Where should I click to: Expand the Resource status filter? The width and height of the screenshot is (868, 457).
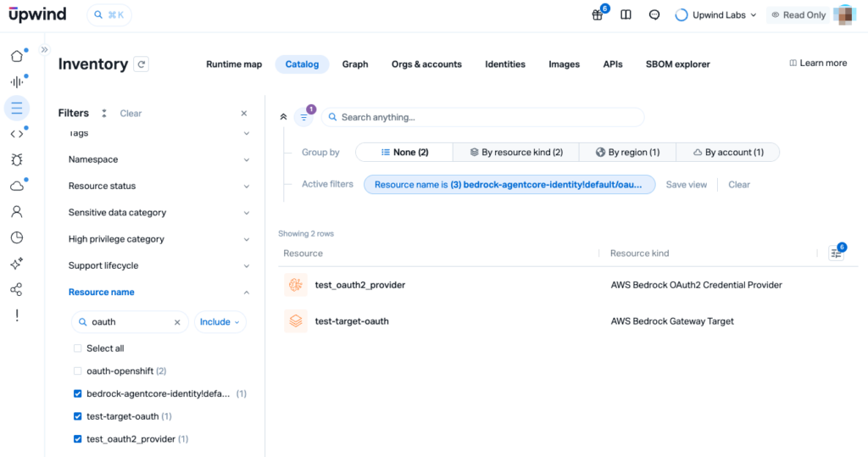coord(159,186)
